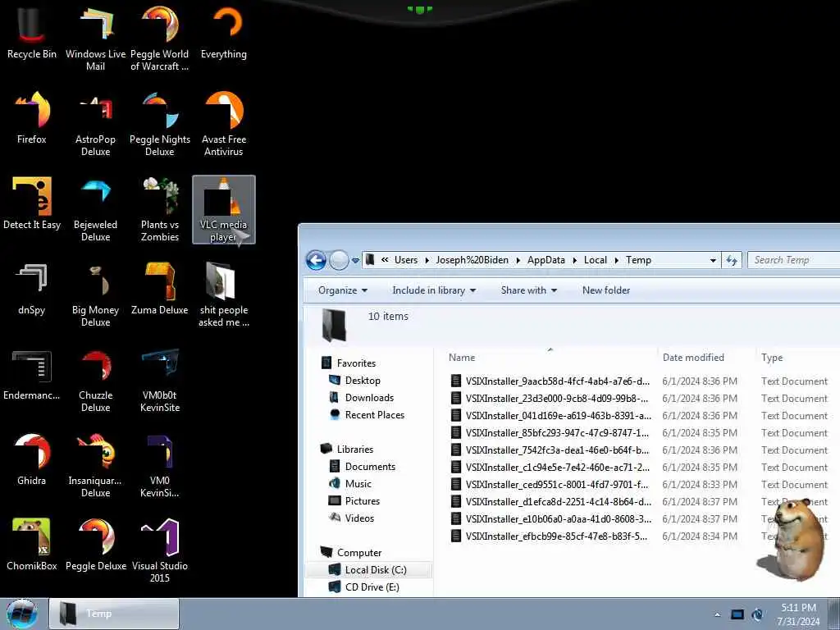Select the Firefox desktop shortcut
840x630 pixels.
point(32,118)
